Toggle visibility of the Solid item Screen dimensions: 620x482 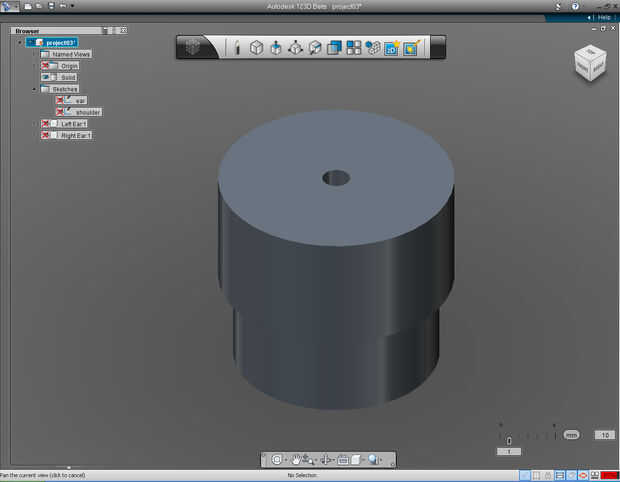coord(46,77)
